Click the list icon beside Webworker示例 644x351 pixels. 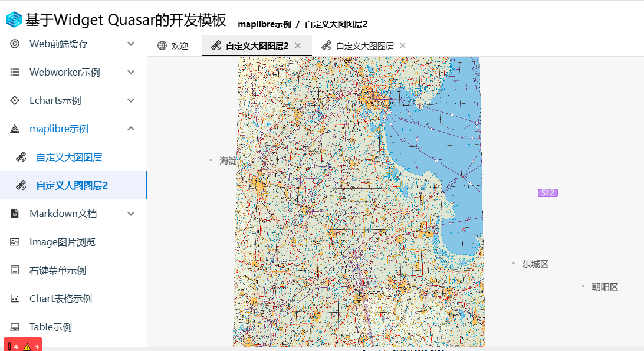(x=15, y=72)
